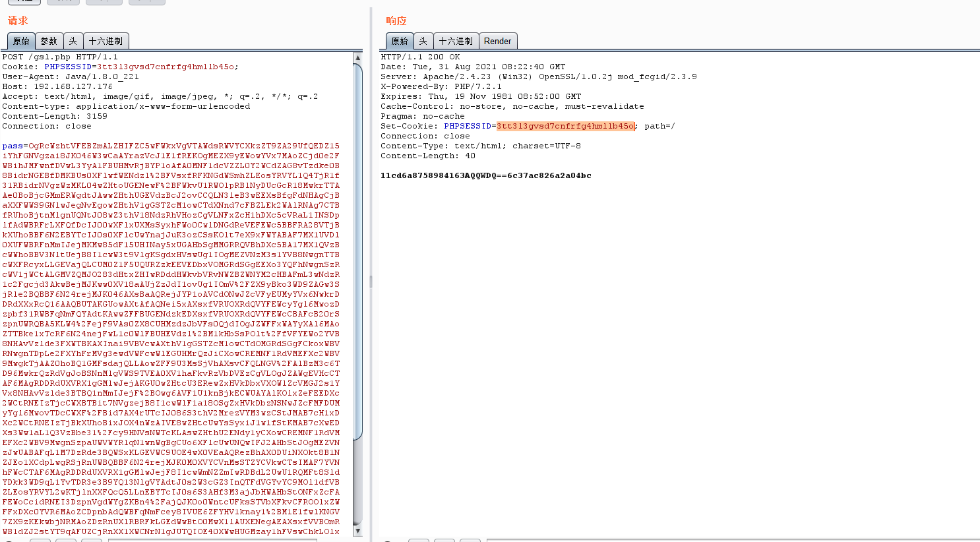Click the 'Host: 192.168.127.176' header

click(x=57, y=86)
